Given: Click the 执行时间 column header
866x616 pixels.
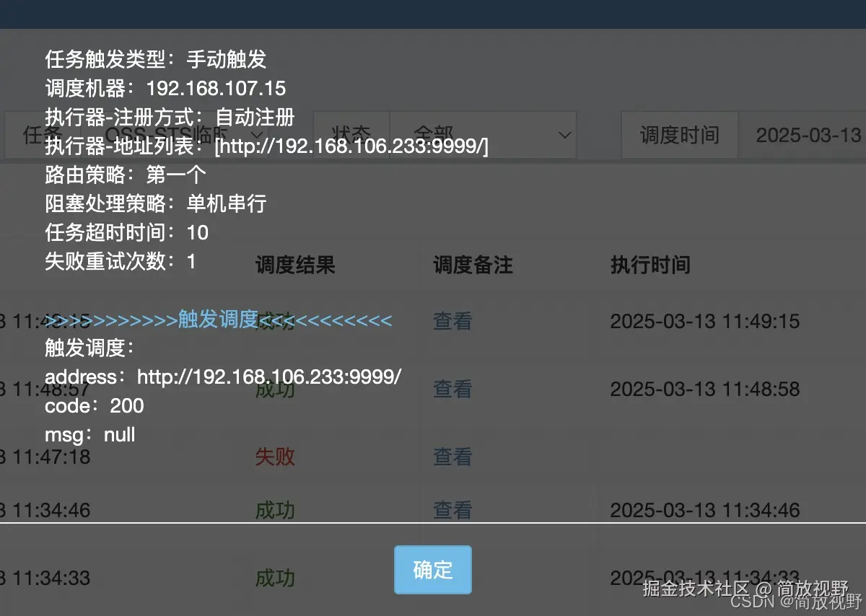Looking at the screenshot, I should 649,265.
